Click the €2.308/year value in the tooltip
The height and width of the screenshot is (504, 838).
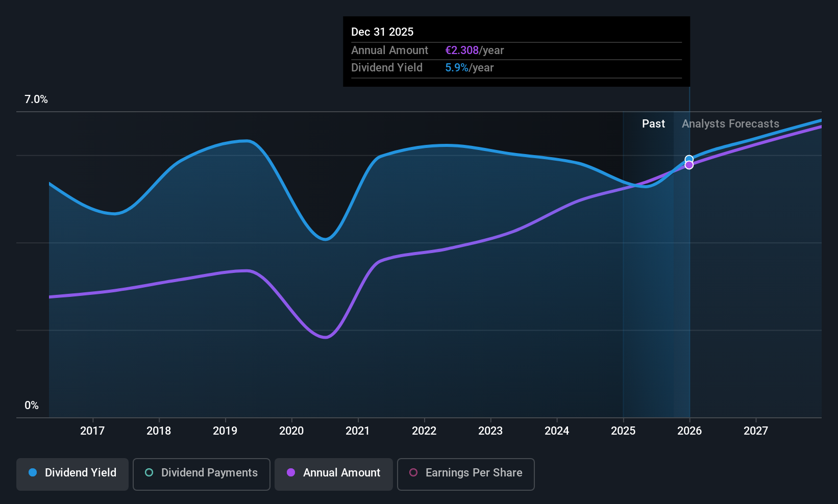click(x=474, y=51)
